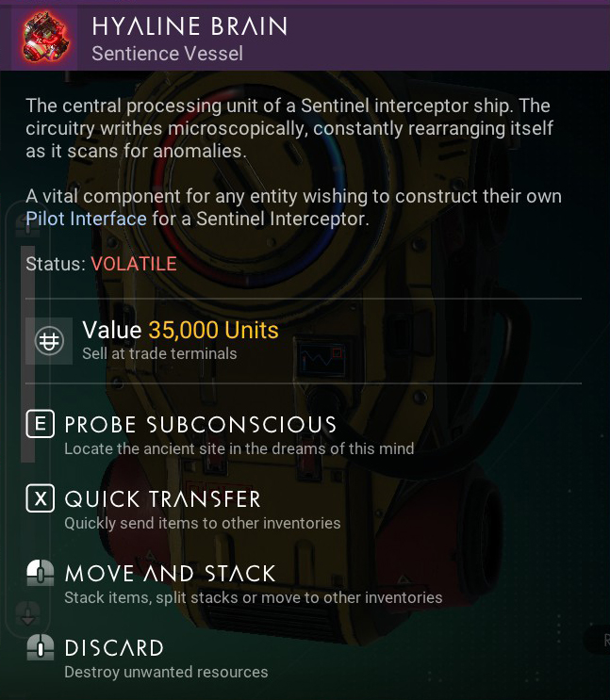Select Probe Subconscious action
This screenshot has height=700, width=610.
point(200,425)
